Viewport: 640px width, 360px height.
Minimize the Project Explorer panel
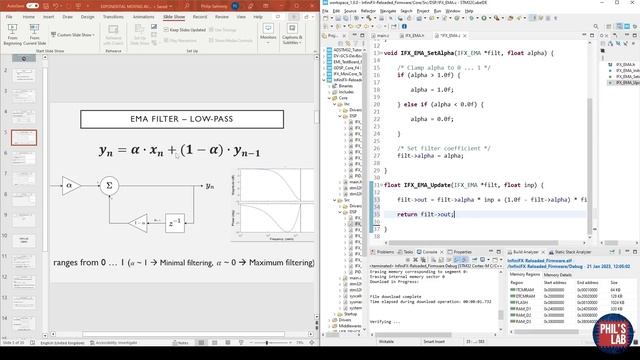354,36
